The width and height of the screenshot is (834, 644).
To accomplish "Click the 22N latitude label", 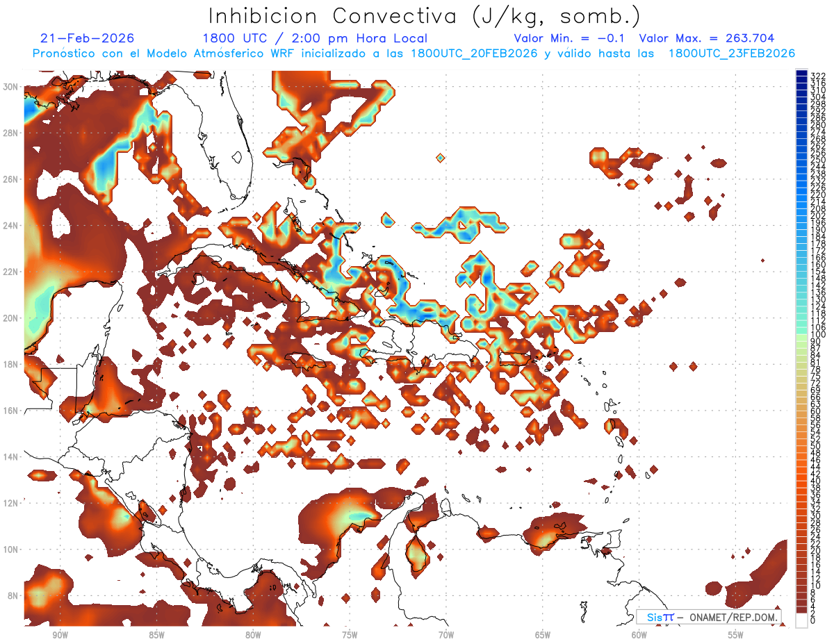I will coord(11,272).
